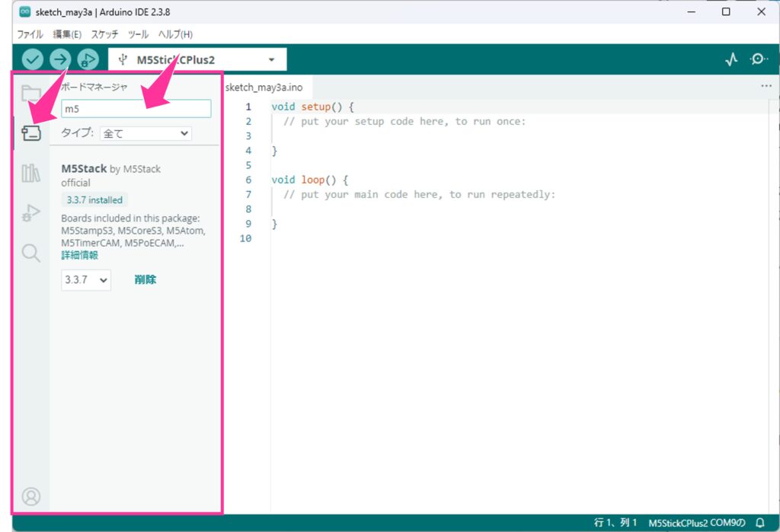Click the user account icon in the sidebar
Viewport: 780px width, 532px height.
coord(30,496)
